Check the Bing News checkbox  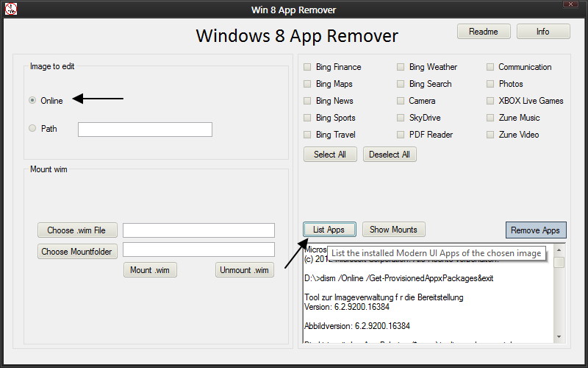click(x=307, y=101)
